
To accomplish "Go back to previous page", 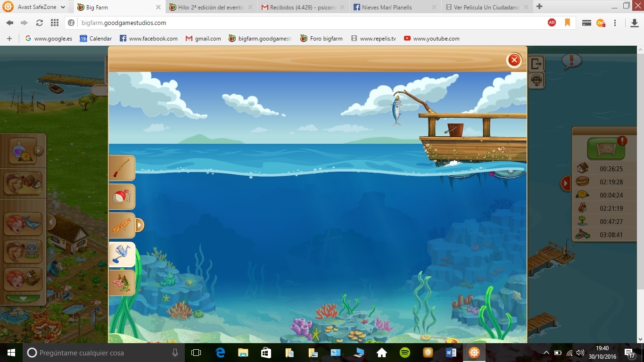I will coord(9,23).
